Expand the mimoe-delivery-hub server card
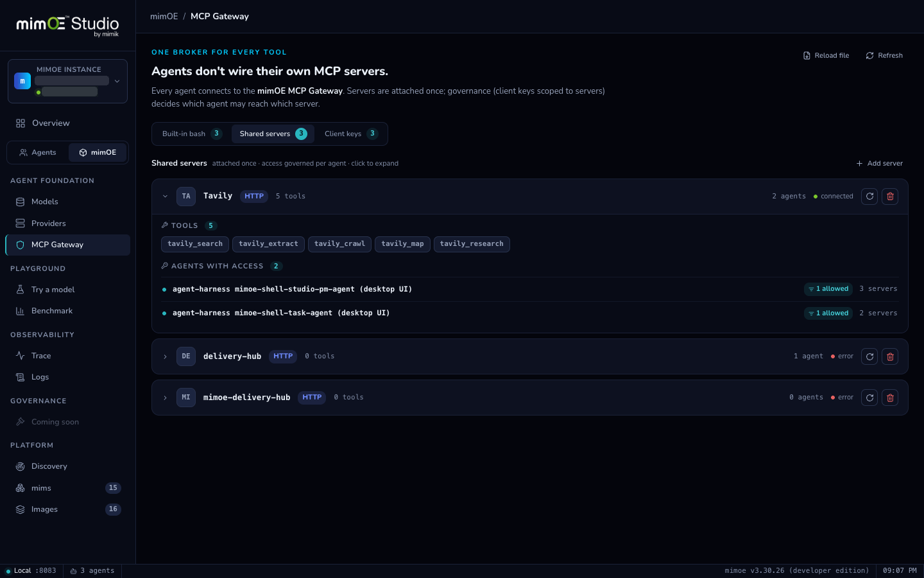The width and height of the screenshot is (924, 578). coord(165,398)
